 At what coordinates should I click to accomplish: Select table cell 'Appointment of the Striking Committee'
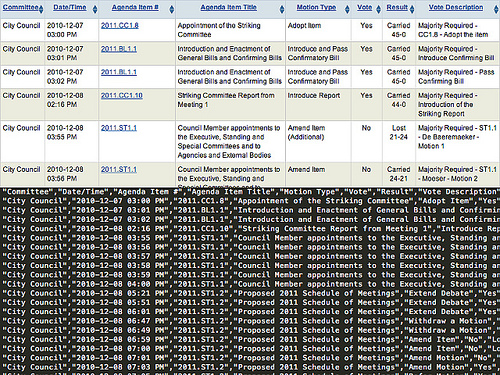click(x=230, y=30)
